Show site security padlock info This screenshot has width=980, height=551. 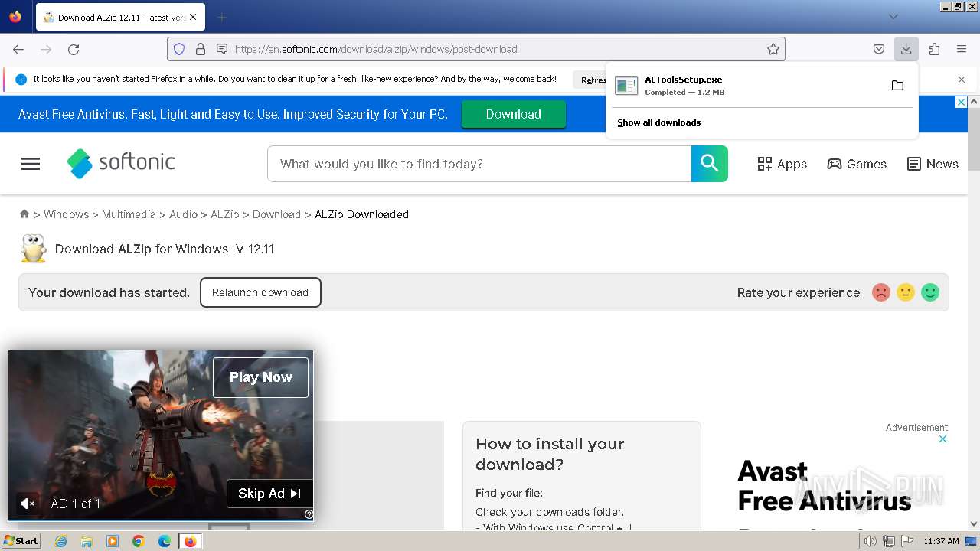(201, 49)
